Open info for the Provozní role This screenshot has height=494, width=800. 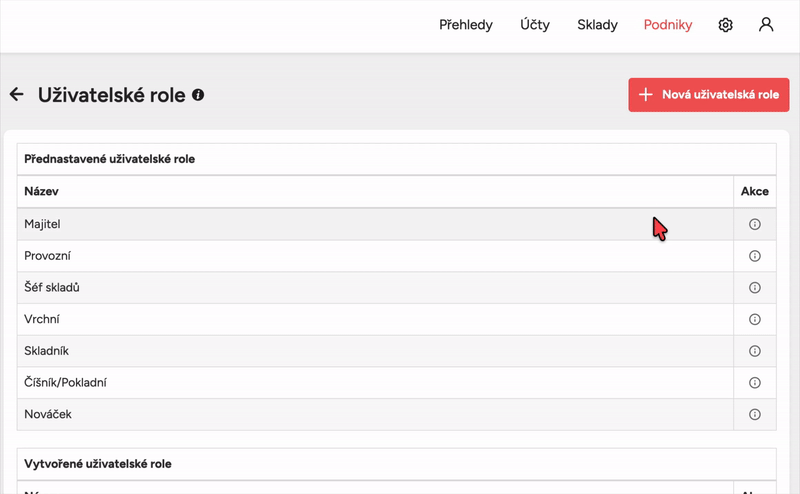(x=754, y=256)
